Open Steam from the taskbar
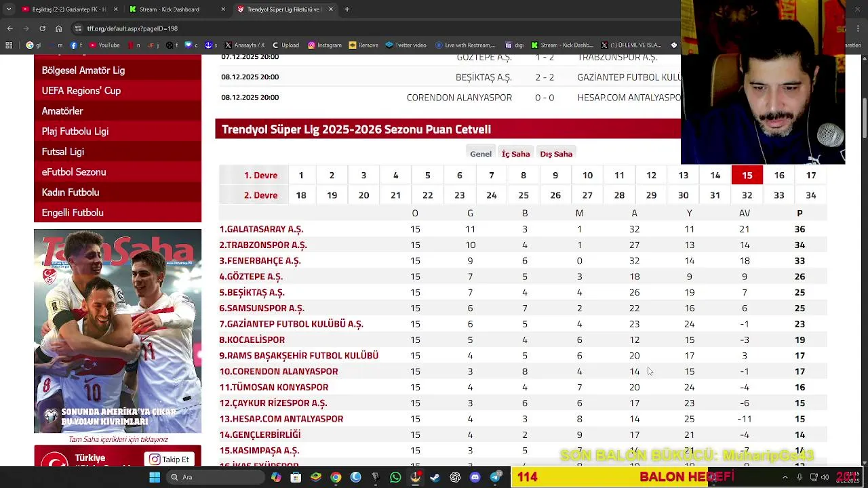This screenshot has height=488, width=868. point(435,477)
